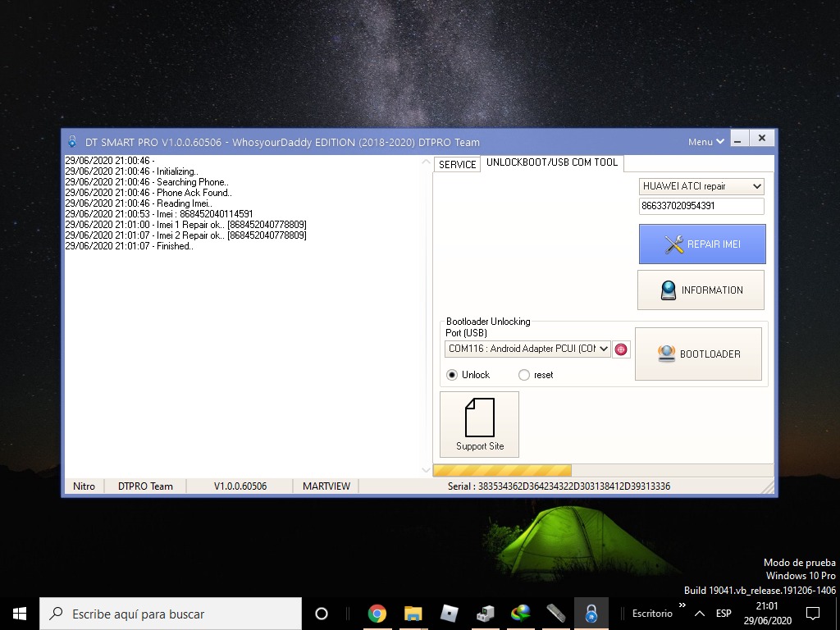
Task: Click the DTPRO Team status bar entry
Action: coord(145,486)
